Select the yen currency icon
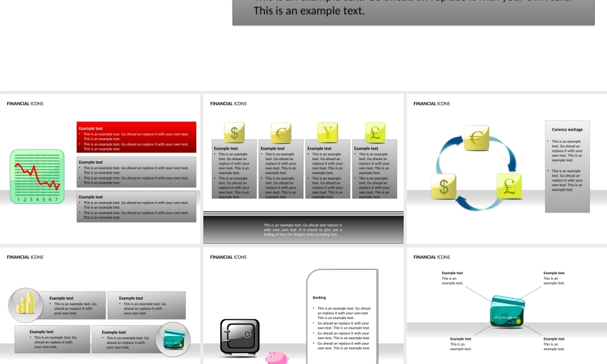The image size is (607, 364). click(x=328, y=132)
